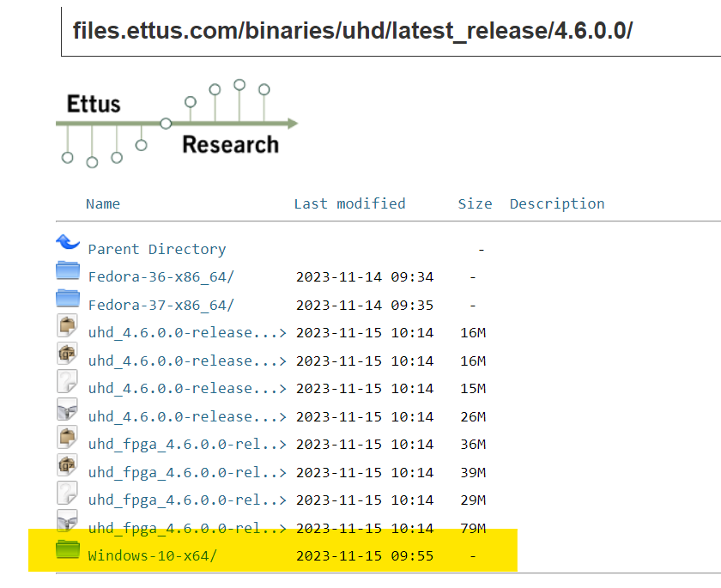721x588 pixels.
Task: Open the Fedora-37-x86_64/ folder link
Action: tap(161, 306)
